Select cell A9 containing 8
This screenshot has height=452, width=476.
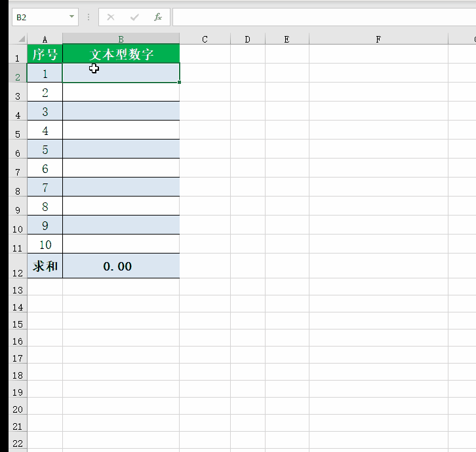point(45,206)
